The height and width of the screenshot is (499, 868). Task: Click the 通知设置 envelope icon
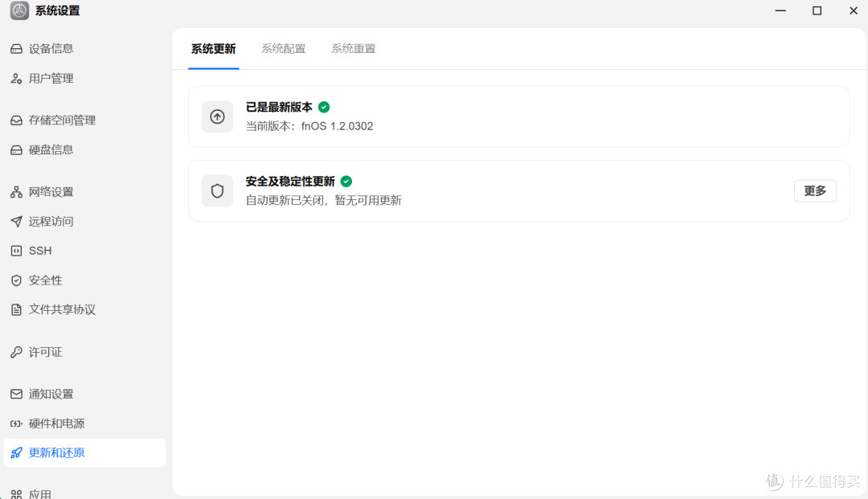coord(17,394)
